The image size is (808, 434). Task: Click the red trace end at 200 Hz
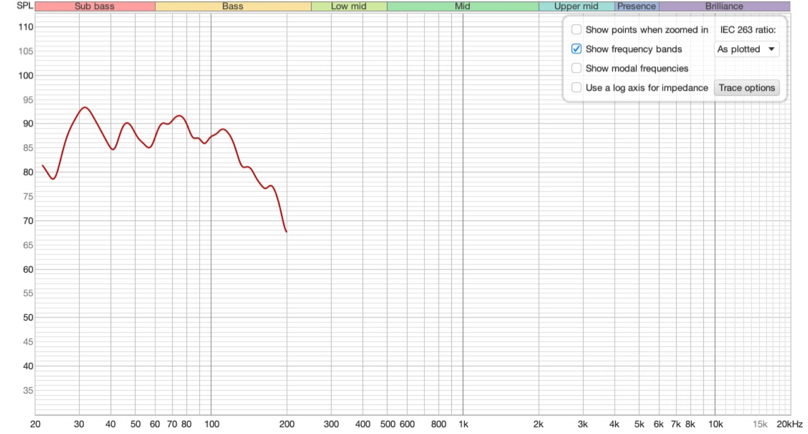[287, 231]
